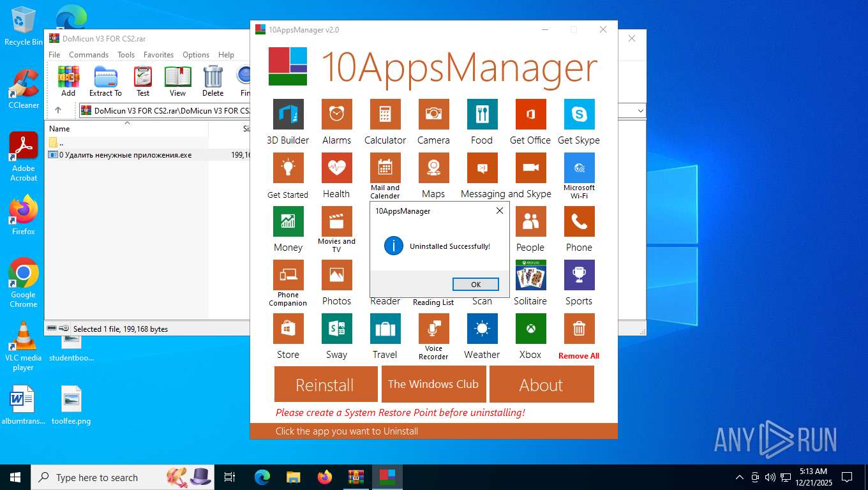
Task: Expand WinRAR address path dropdown
Action: (640, 111)
